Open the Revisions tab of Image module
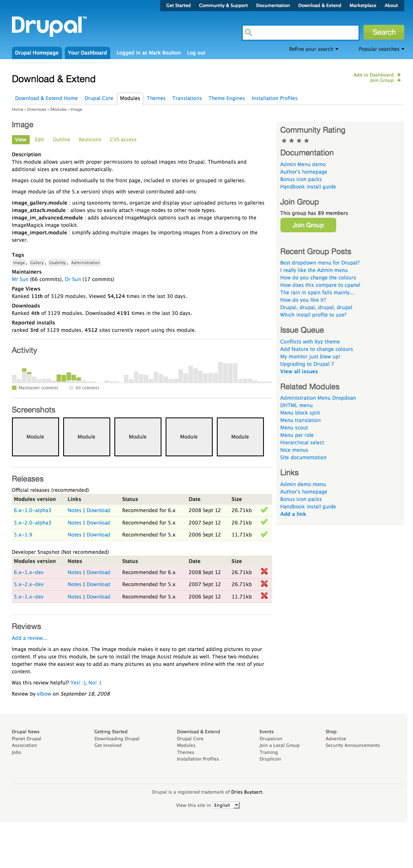The height and width of the screenshot is (868, 413). (90, 140)
